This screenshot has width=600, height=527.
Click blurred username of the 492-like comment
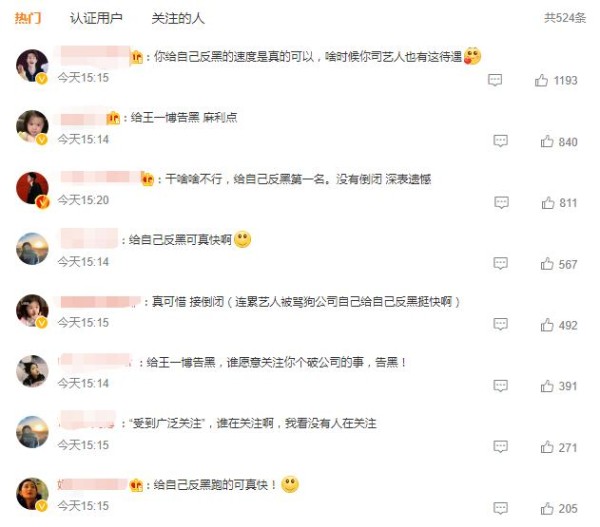pyautogui.click(x=101, y=302)
